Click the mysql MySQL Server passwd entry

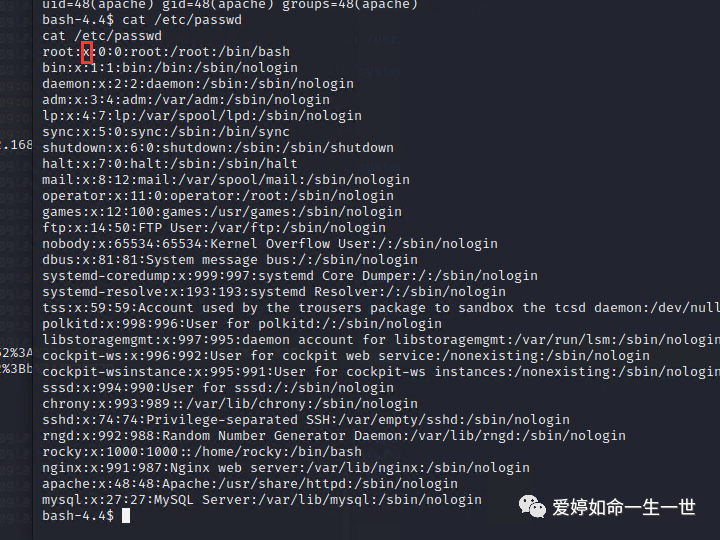point(262,500)
